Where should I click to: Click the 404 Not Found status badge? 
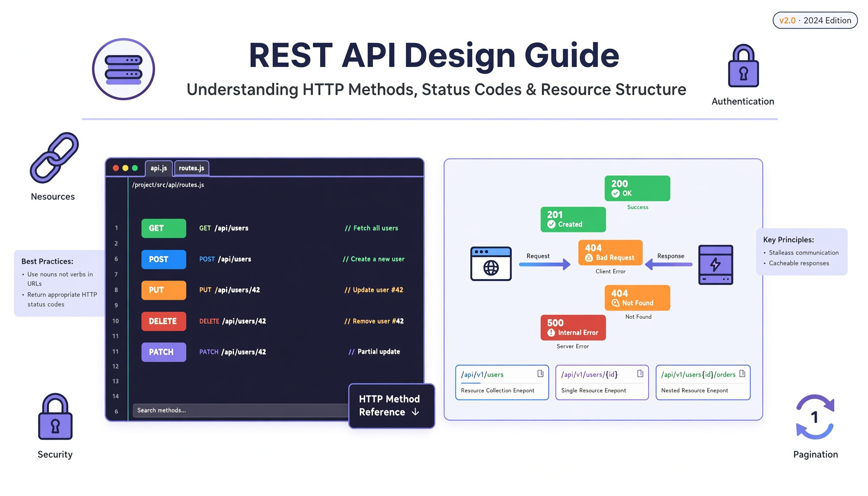pos(637,298)
